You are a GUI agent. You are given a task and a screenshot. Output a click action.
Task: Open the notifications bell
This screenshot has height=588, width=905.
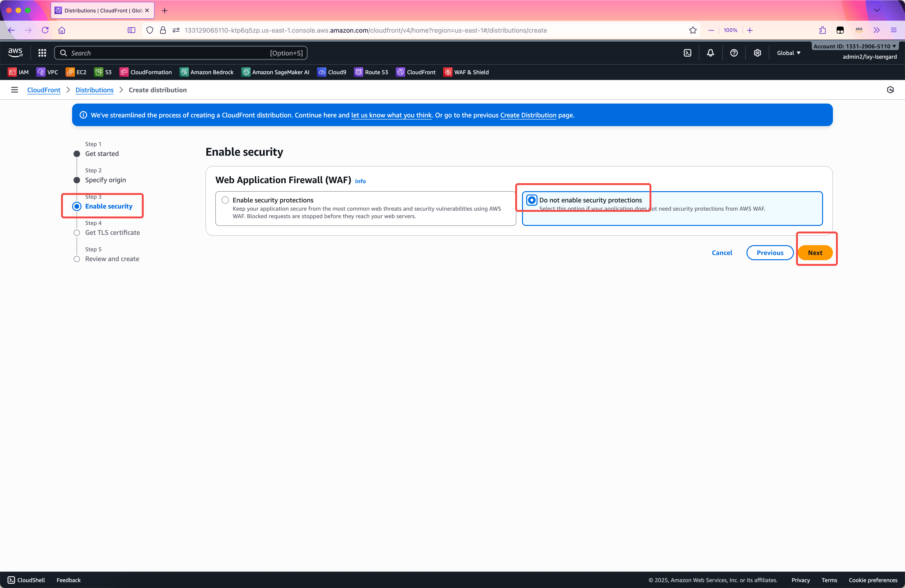click(710, 53)
